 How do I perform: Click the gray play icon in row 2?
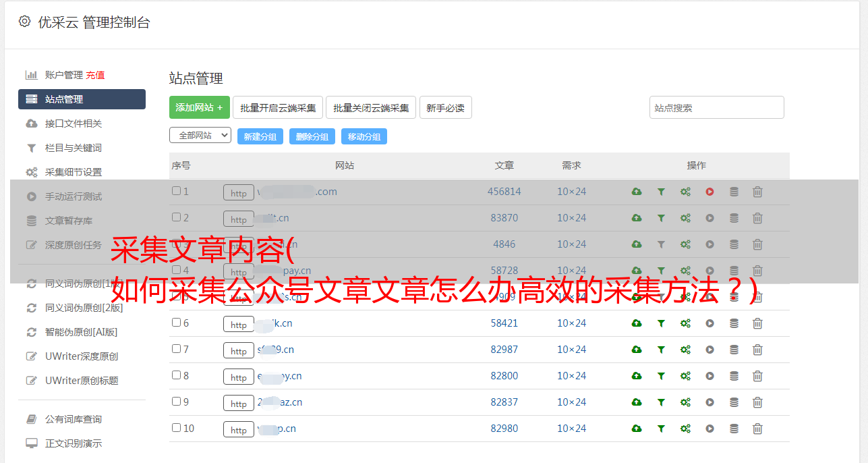pos(710,218)
